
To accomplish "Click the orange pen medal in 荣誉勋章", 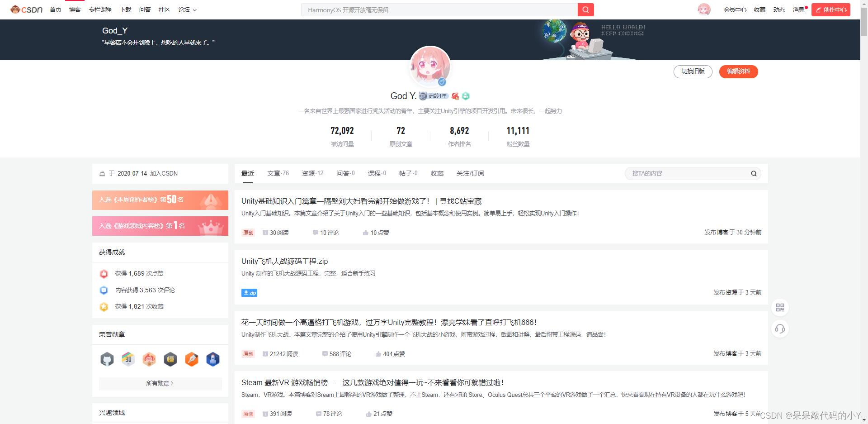I will click(x=192, y=359).
